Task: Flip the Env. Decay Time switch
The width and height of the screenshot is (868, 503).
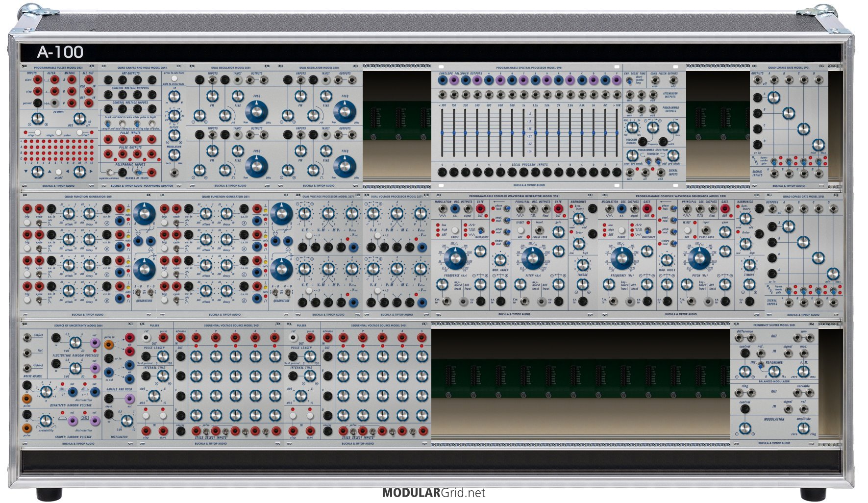Action: click(x=629, y=80)
